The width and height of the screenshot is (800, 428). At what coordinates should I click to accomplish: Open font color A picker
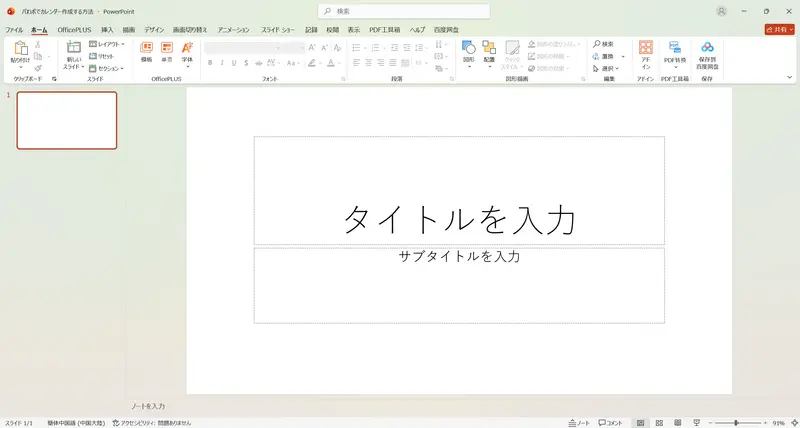click(x=331, y=63)
